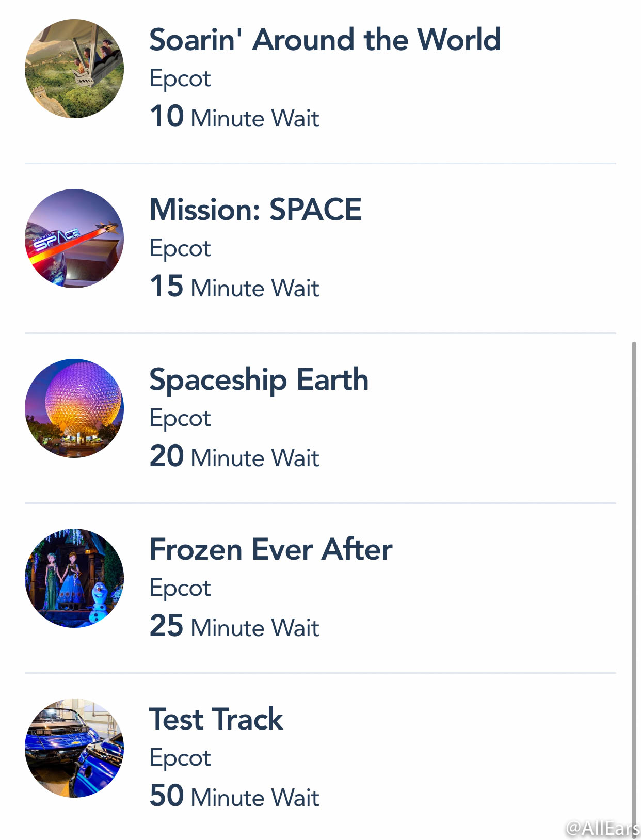Click Epcot label under Frozen Ever After
This screenshot has height=840, width=641.
(180, 589)
